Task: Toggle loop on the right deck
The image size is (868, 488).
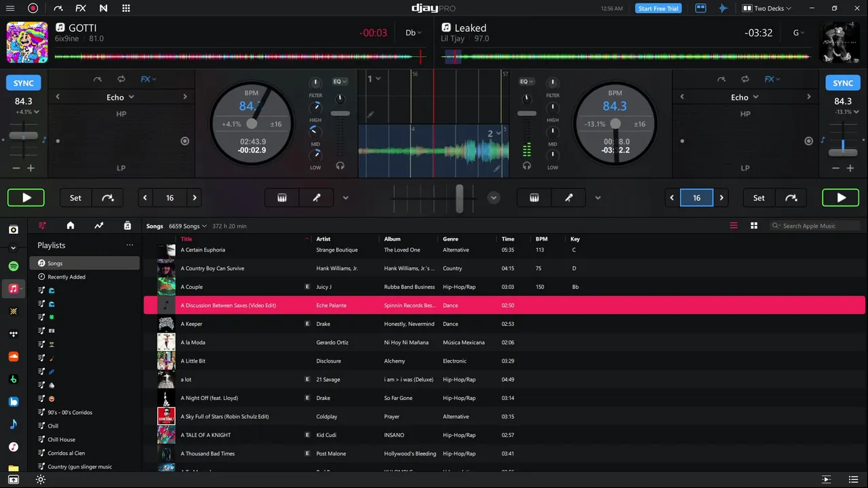Action: pyautogui.click(x=745, y=79)
